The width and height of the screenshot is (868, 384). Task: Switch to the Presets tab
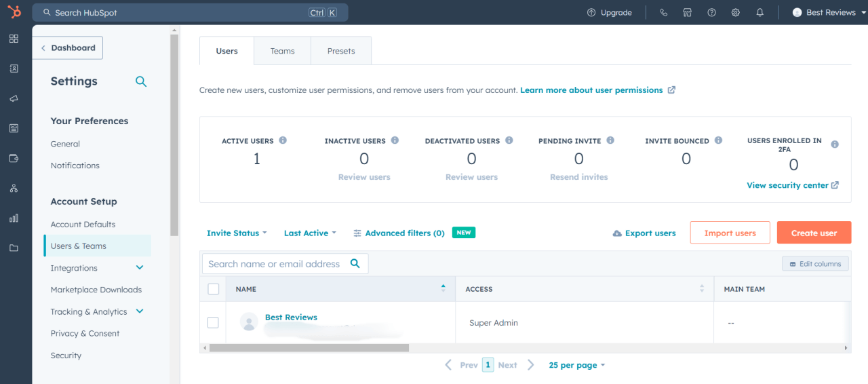(341, 51)
